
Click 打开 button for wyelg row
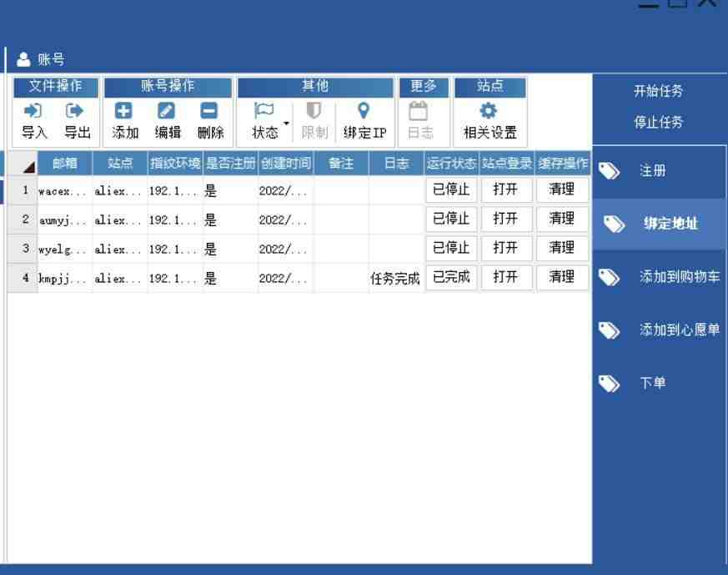click(x=506, y=248)
